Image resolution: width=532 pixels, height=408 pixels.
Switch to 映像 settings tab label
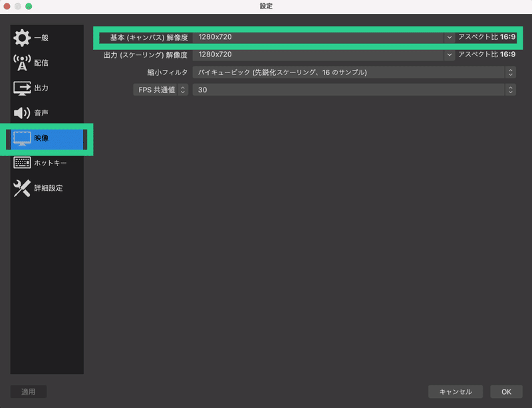41,138
